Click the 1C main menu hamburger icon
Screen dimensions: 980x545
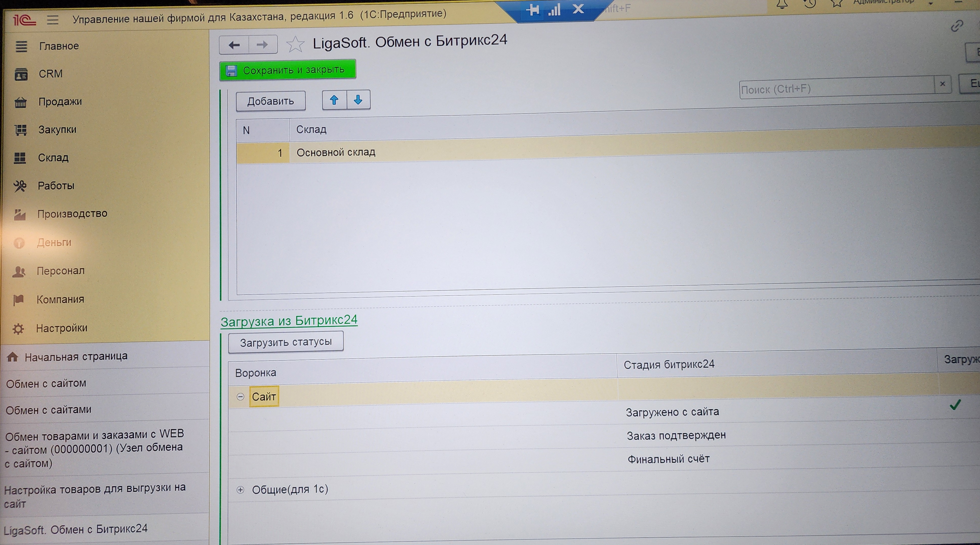click(x=52, y=19)
